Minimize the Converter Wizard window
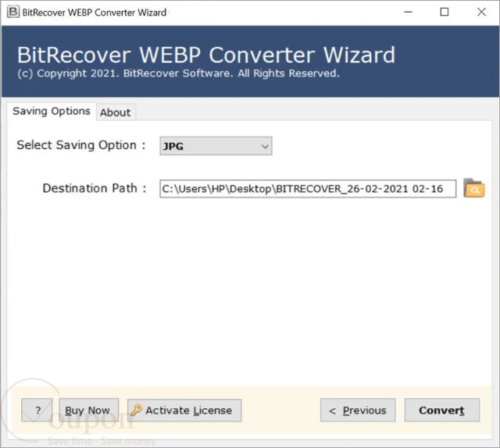Image resolution: width=500 pixels, height=448 pixels. coord(408,12)
